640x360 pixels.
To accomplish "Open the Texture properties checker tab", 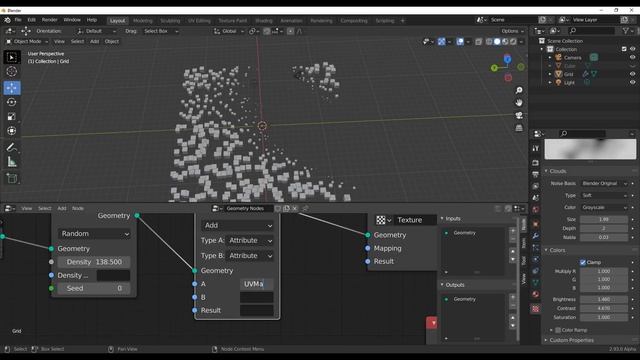I will [x=536, y=309].
